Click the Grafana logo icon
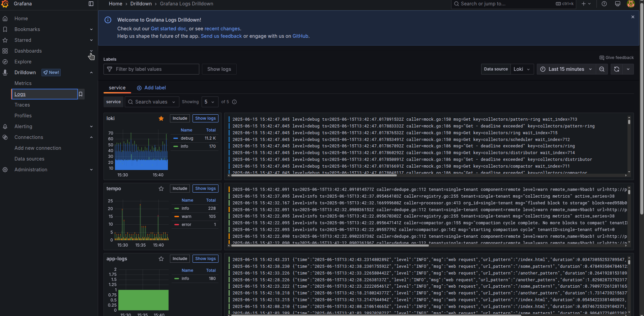The height and width of the screenshot is (316, 644). (5, 4)
